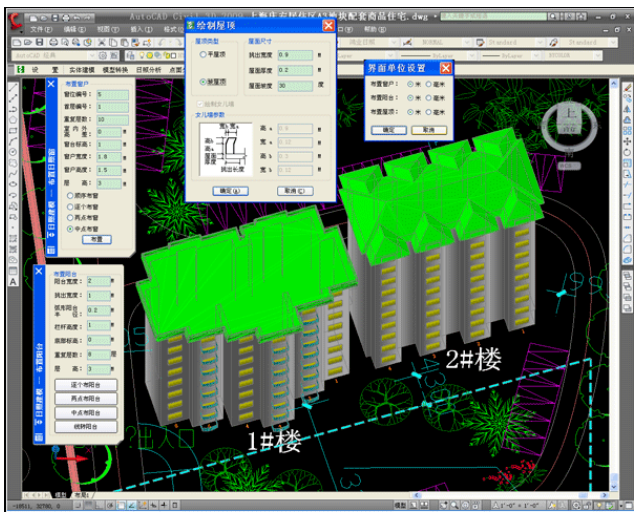Screen dimensions: 640x515
Task: Click 布置 button in window panel
Action: click(97, 240)
